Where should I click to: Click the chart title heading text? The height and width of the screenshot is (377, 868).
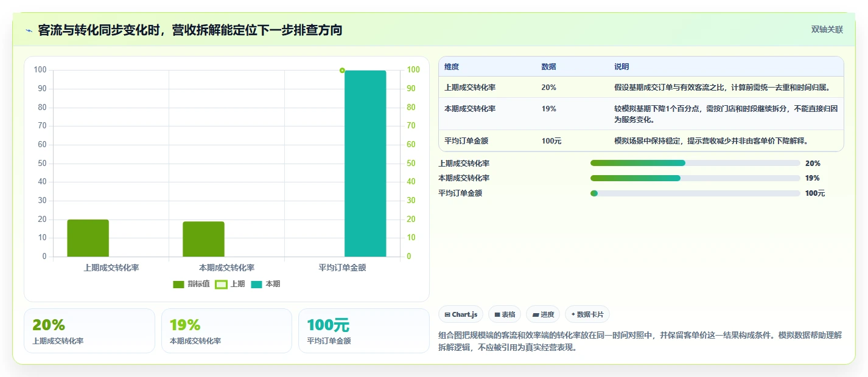[190, 30]
